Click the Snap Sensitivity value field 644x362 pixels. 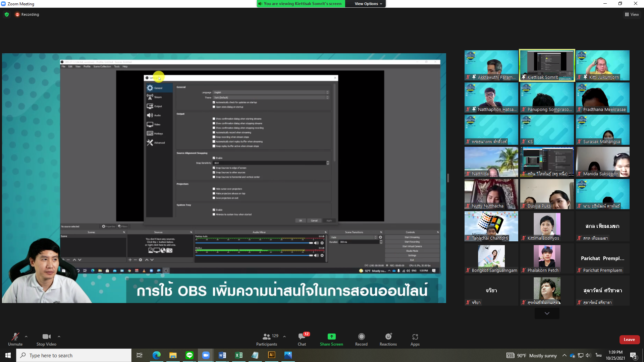tap(270, 163)
